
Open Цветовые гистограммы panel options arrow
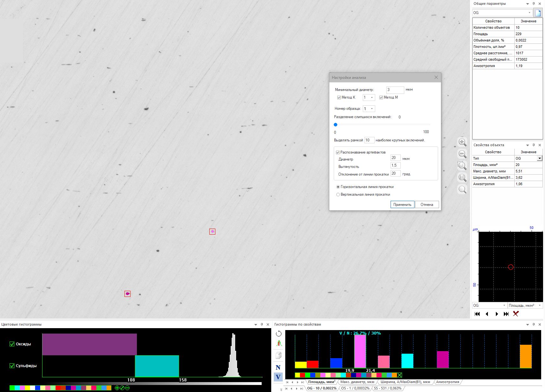pos(256,324)
